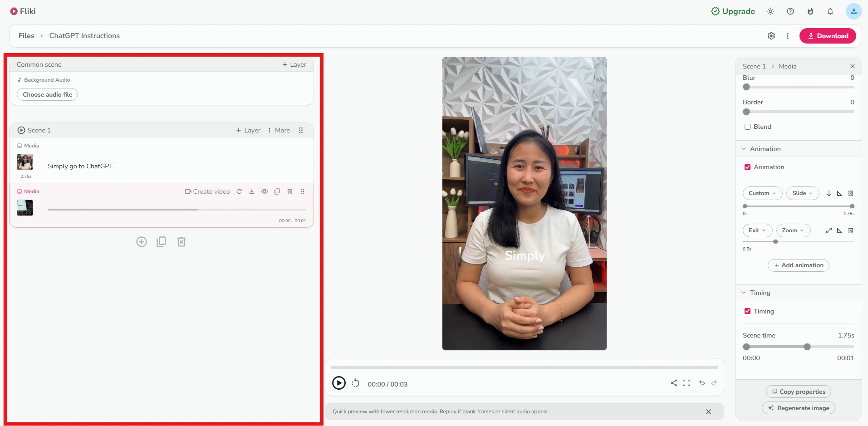
Task: Click the Scene 1 play icon
Action: [x=21, y=130]
